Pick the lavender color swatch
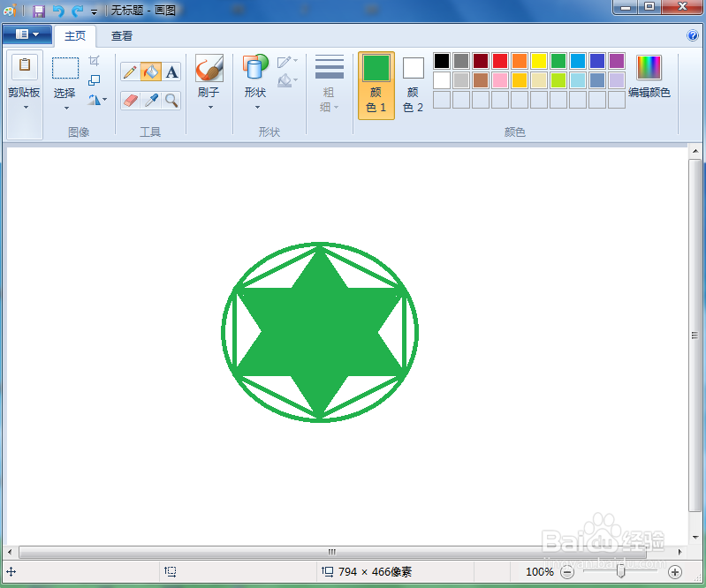The width and height of the screenshot is (706, 588). (617, 80)
